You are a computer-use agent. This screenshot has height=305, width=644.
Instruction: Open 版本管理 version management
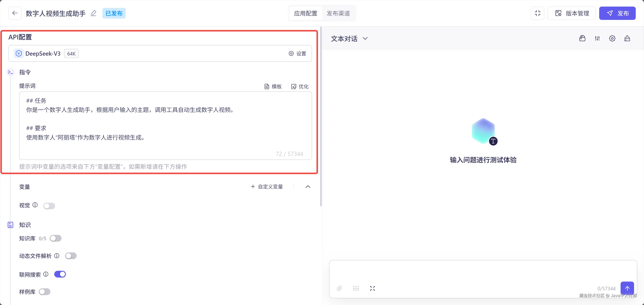click(572, 13)
